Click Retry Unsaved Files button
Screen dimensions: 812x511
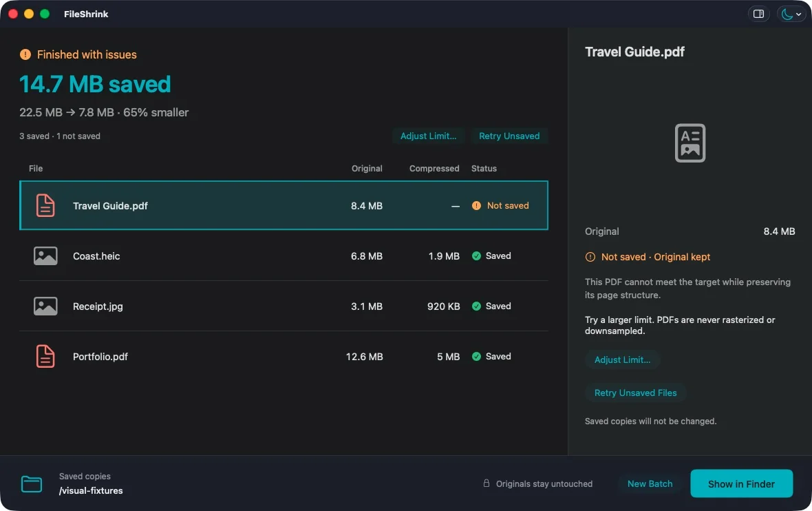635,393
